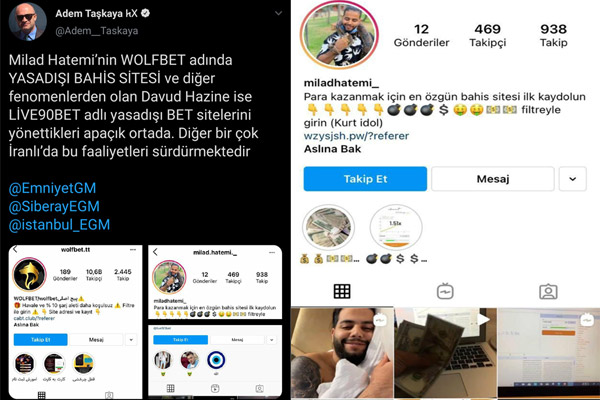The image size is (600, 400).
Task: Switch to the IGTV tab icon
Action: tap(445, 291)
